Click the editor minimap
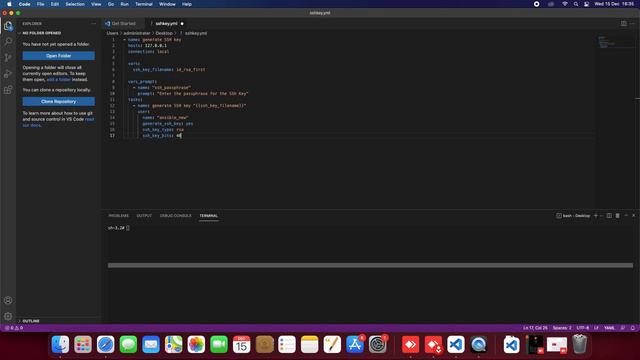Viewport: 640px width, 360px height. [x=614, y=42]
